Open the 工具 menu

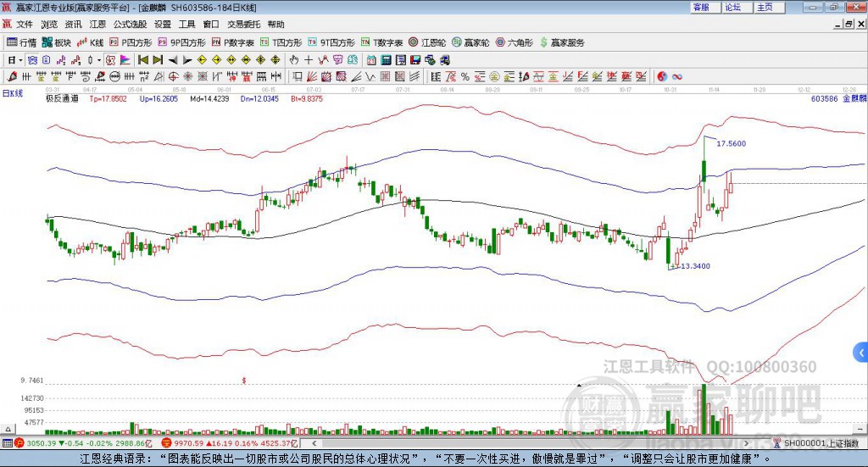pyautogui.click(x=186, y=25)
